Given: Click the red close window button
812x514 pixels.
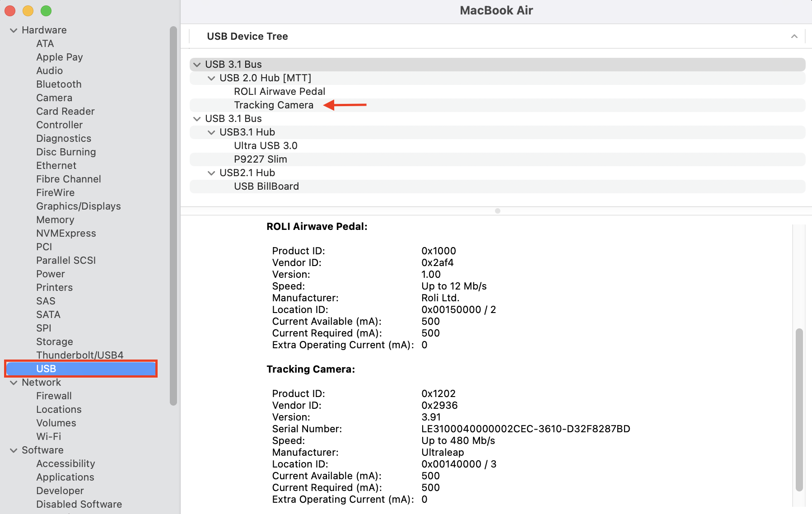Looking at the screenshot, I should [x=10, y=10].
